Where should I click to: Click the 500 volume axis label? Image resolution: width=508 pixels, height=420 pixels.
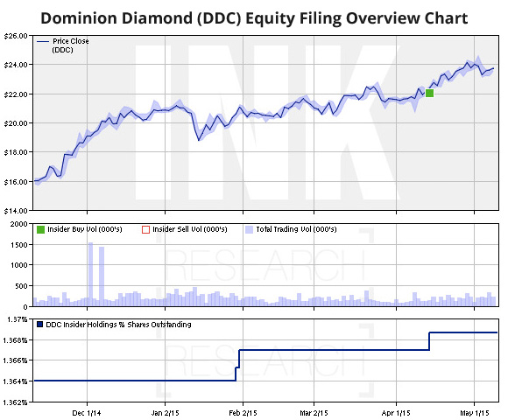pyautogui.click(x=21, y=286)
